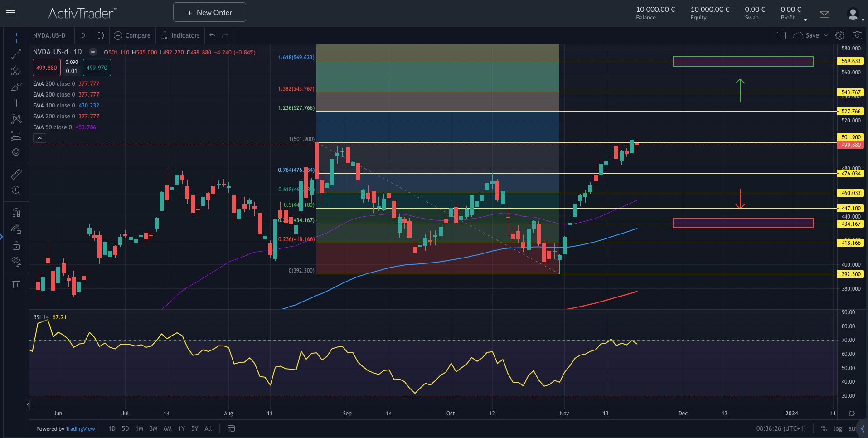The width and height of the screenshot is (868, 438).
Task: Select the trend line drawing tool
Action: click(16, 54)
